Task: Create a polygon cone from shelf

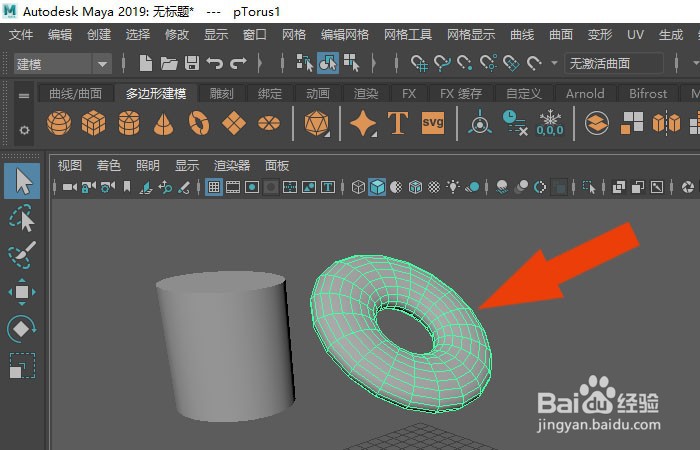Action: click(163, 124)
